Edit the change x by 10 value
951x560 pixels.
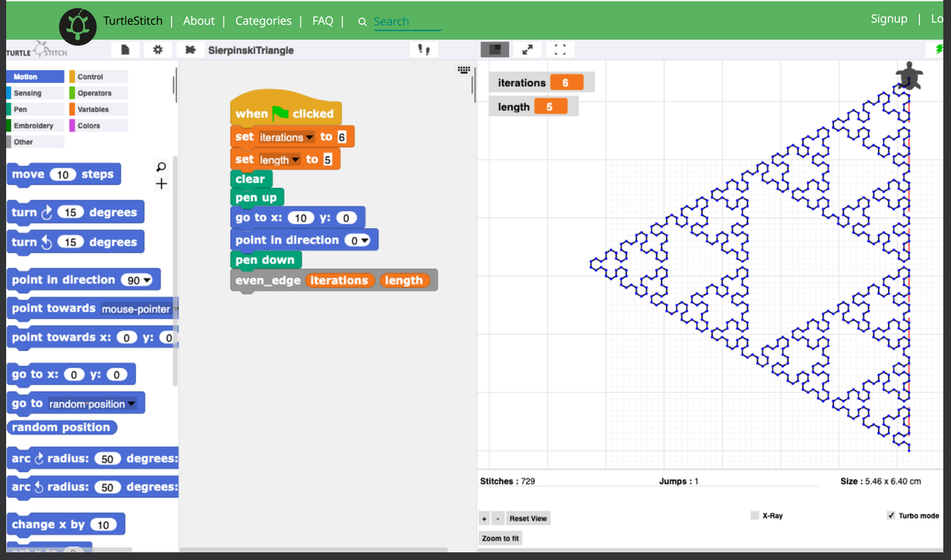pos(103,525)
